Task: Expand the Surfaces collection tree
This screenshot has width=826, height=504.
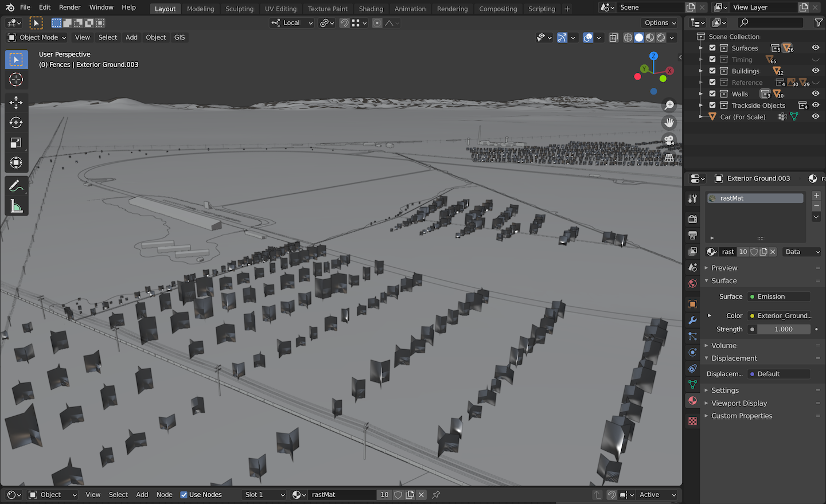Action: [x=701, y=48]
